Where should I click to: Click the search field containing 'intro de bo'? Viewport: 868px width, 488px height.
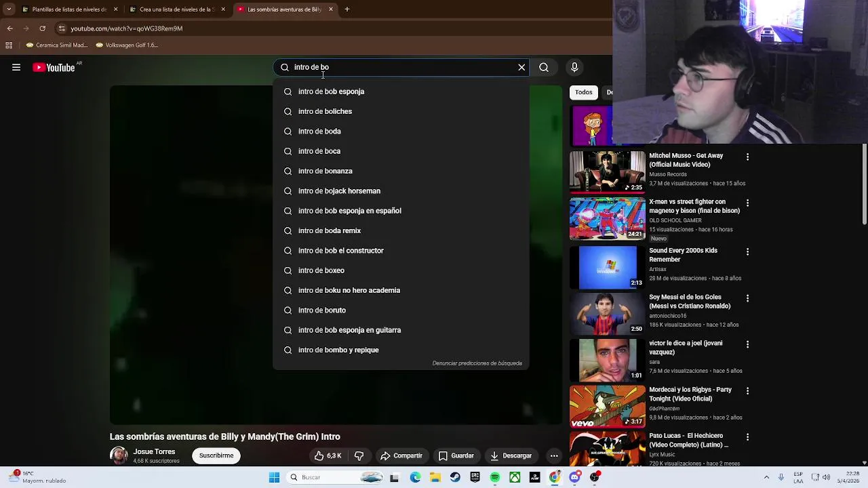click(x=400, y=67)
